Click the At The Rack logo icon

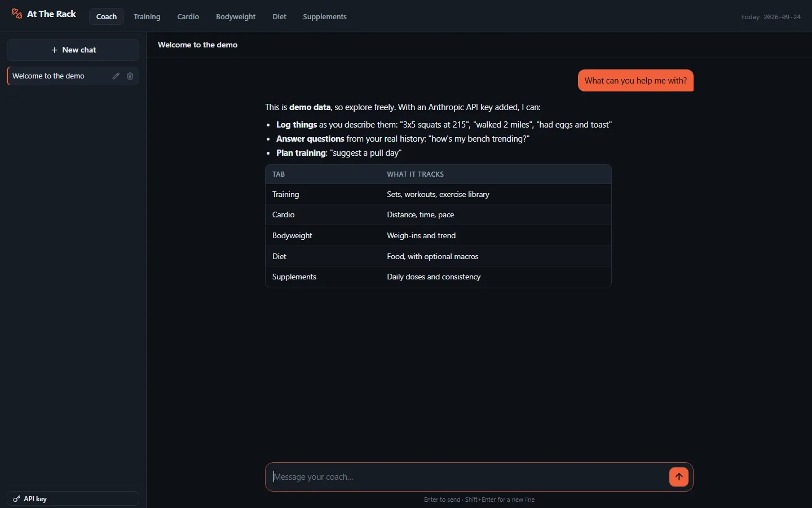(17, 14)
